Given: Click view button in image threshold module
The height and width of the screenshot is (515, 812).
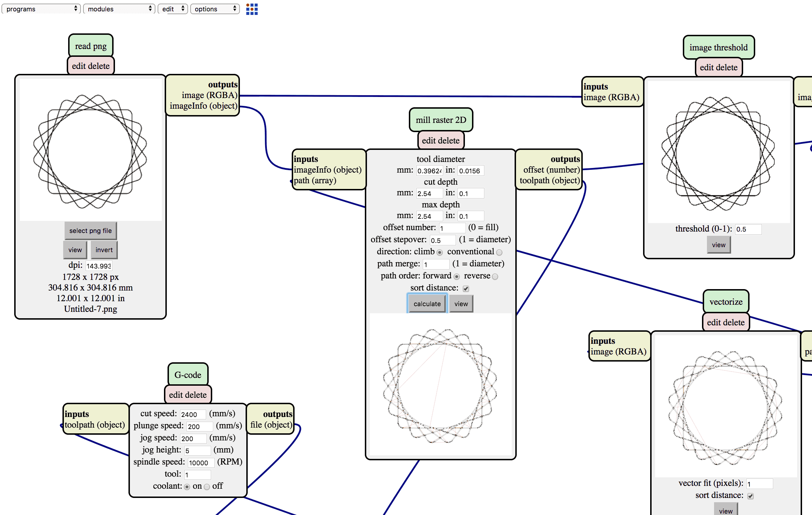Looking at the screenshot, I should point(719,245).
